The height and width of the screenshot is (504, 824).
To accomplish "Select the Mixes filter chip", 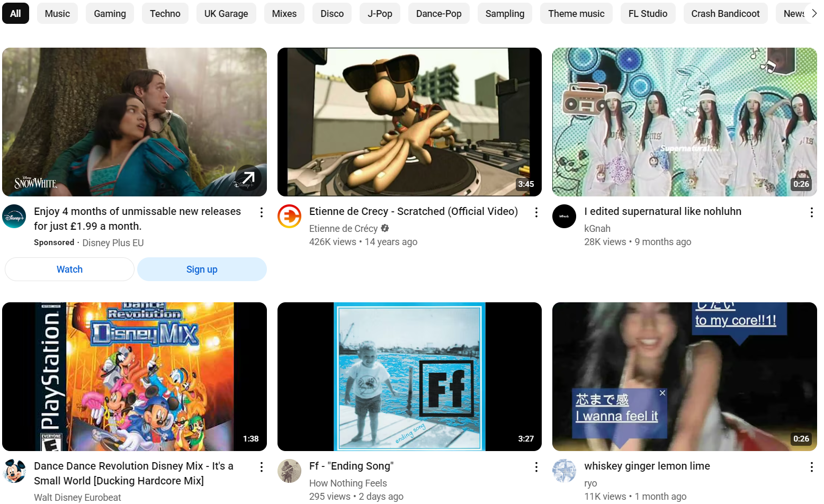I will (284, 13).
